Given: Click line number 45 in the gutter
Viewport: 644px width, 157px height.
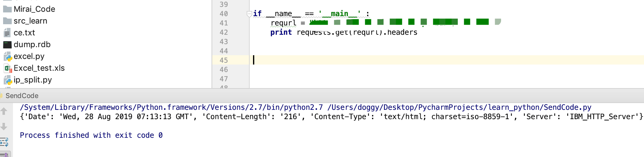Looking at the screenshot, I should click(224, 60).
